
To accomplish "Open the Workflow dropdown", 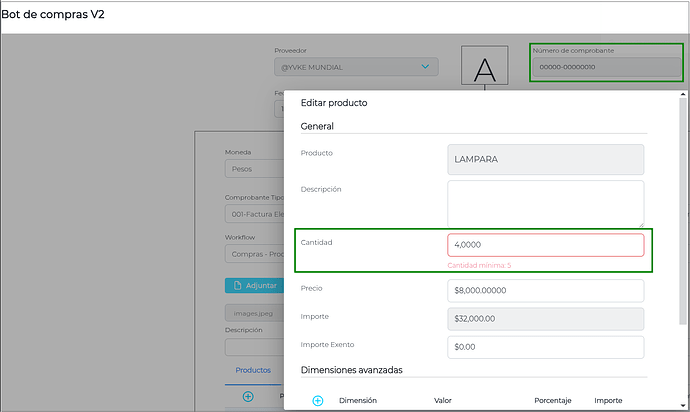I will pyautogui.click(x=254, y=254).
